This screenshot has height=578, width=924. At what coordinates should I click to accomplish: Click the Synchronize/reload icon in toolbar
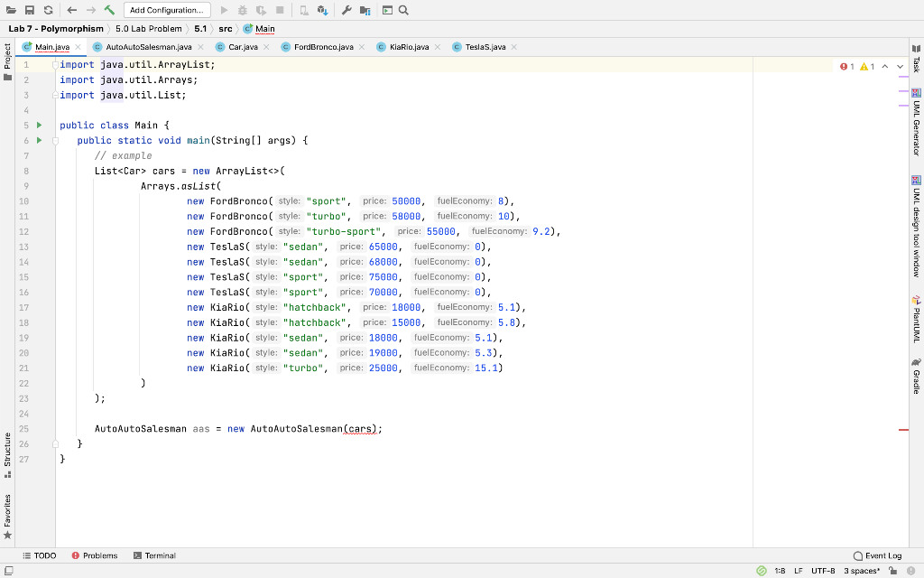[x=48, y=10]
